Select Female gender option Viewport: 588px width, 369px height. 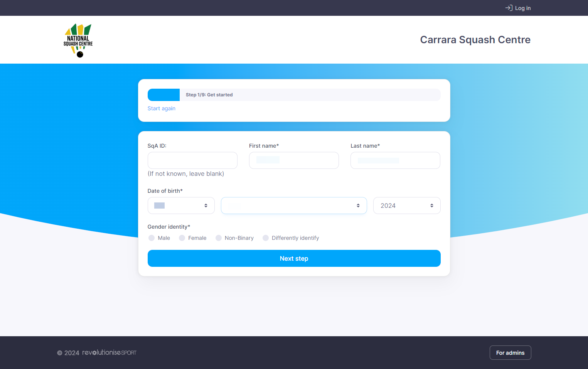click(182, 238)
